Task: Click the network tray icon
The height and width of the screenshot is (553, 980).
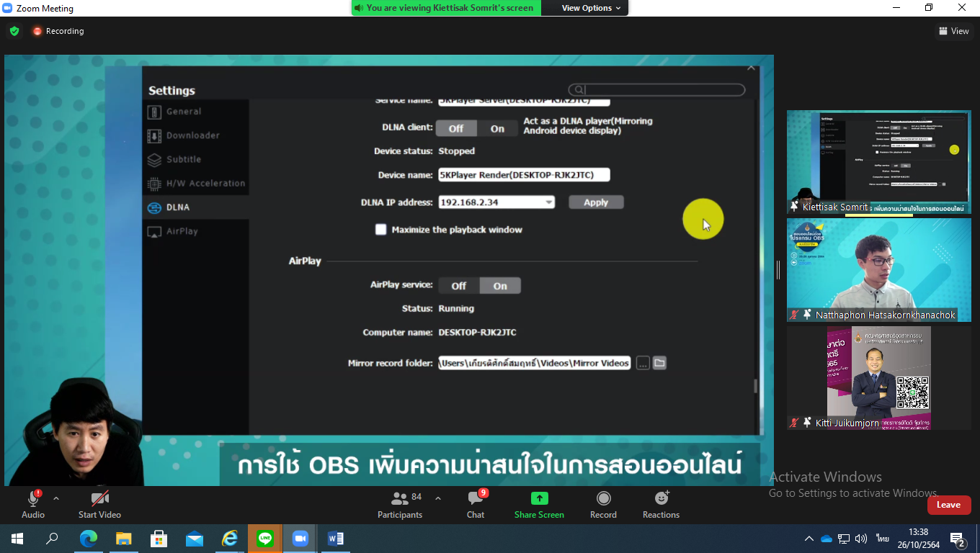Action: [x=844, y=539]
